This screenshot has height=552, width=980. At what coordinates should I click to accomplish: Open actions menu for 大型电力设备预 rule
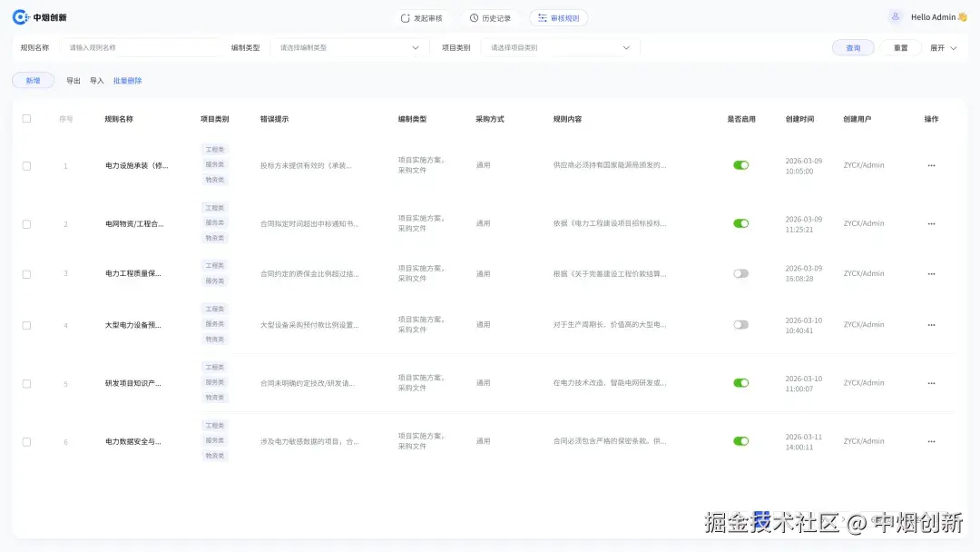click(x=931, y=324)
